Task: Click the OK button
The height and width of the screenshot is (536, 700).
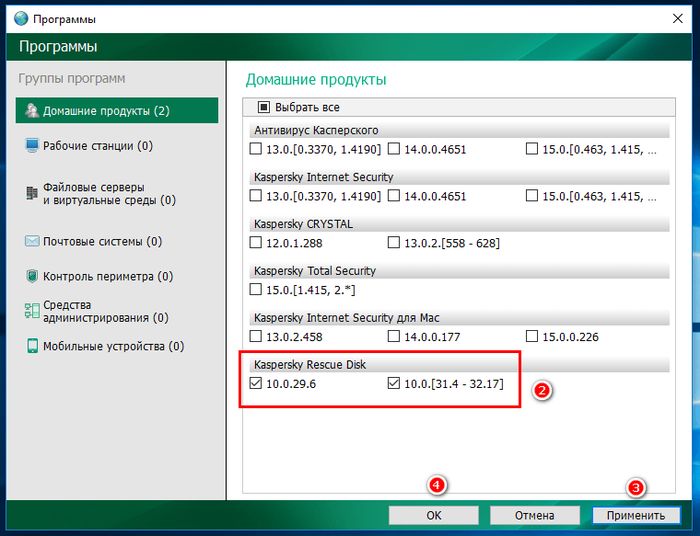Action: click(x=433, y=515)
